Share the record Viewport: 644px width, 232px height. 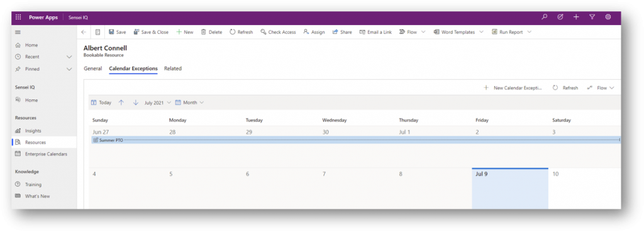[x=342, y=32]
